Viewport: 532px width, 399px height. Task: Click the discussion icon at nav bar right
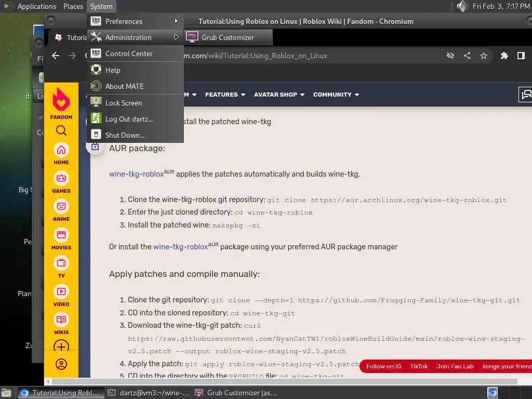[526, 95]
